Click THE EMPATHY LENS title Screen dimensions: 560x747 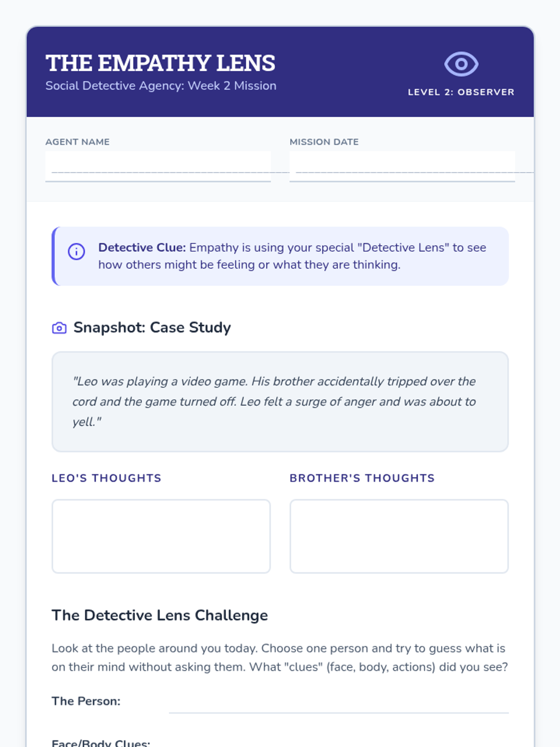161,63
